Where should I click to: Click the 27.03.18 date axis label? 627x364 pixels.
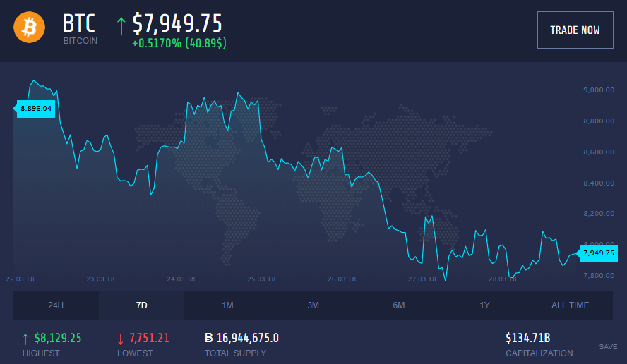click(422, 279)
